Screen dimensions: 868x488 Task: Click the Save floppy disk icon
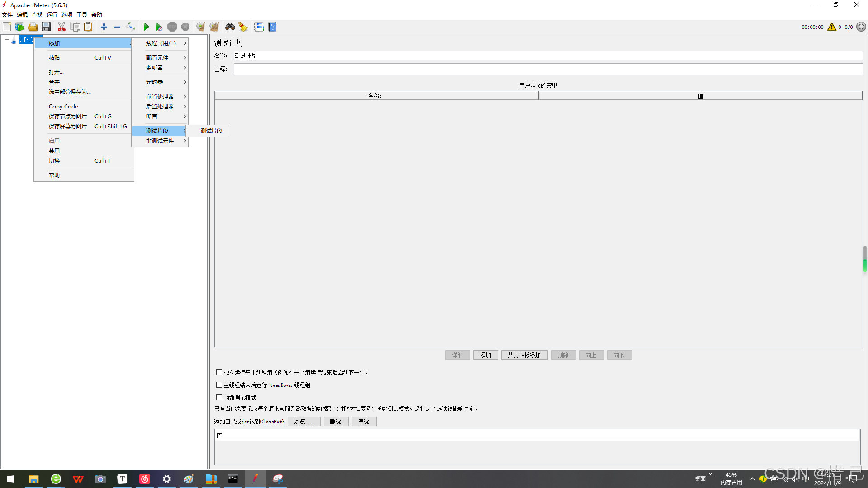pos(46,27)
